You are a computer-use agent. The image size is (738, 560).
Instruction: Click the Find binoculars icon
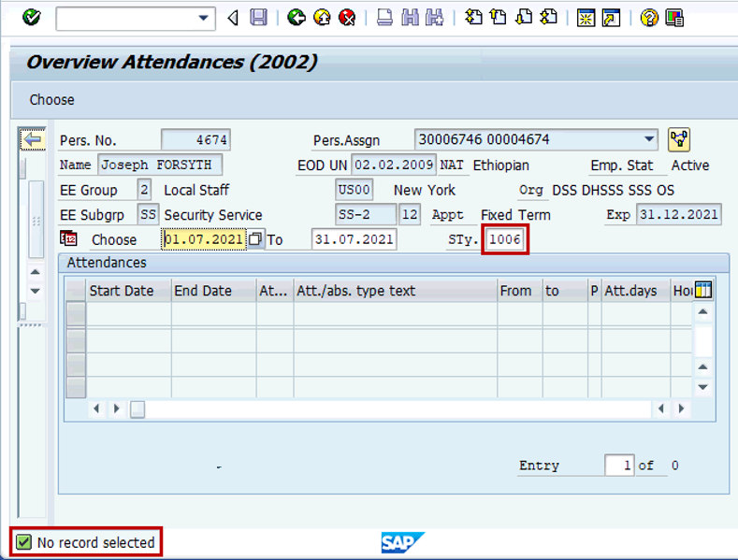[x=410, y=18]
